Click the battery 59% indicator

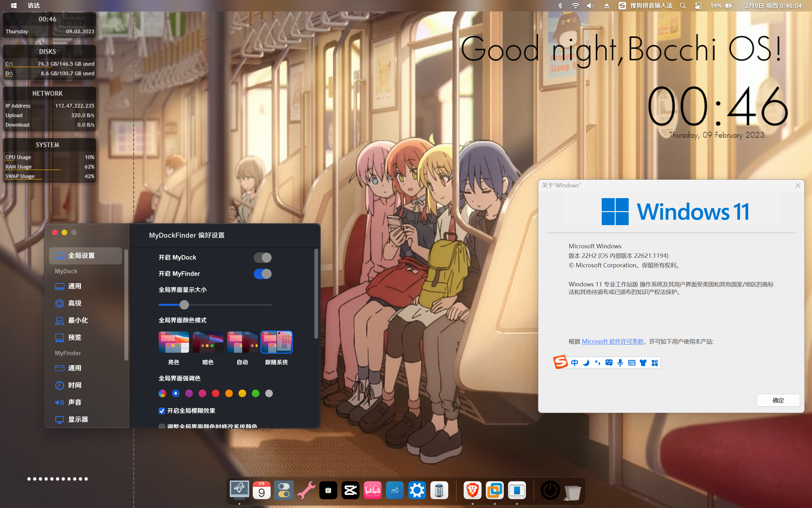pos(723,6)
